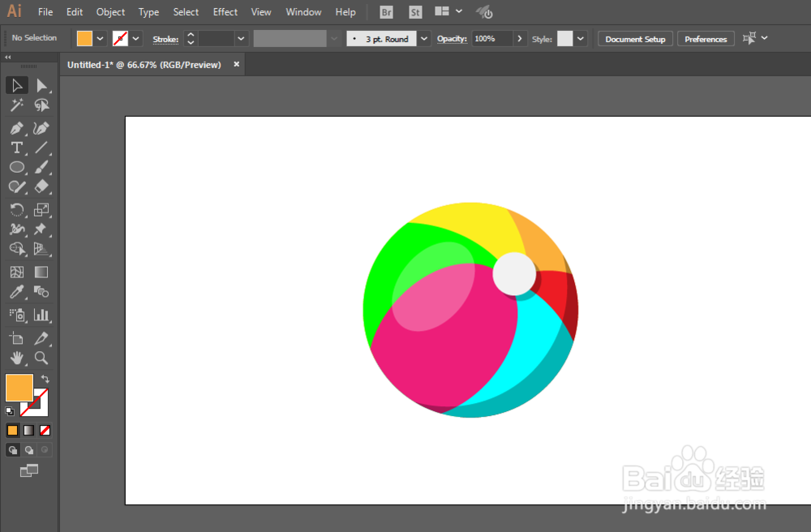Image resolution: width=811 pixels, height=532 pixels.
Task: Select the Eraser tool
Action: (x=41, y=187)
